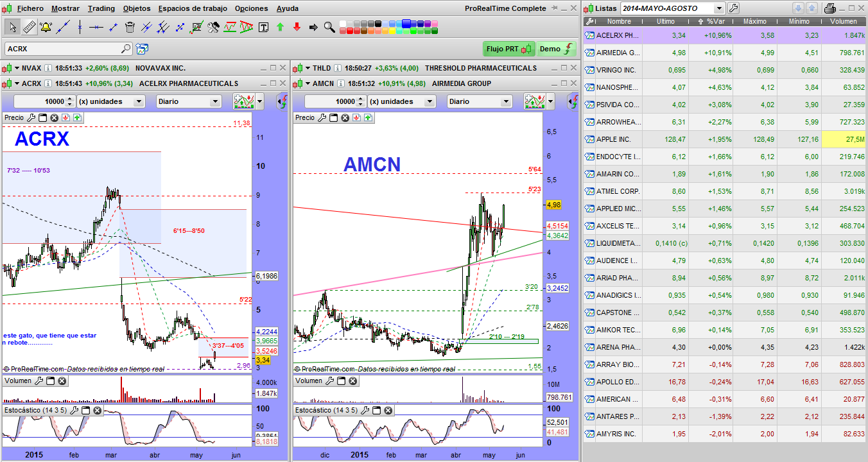Viewport: 868px width, 462px height.
Task: Open info icon next to NVAX ticker
Action: pos(49,68)
